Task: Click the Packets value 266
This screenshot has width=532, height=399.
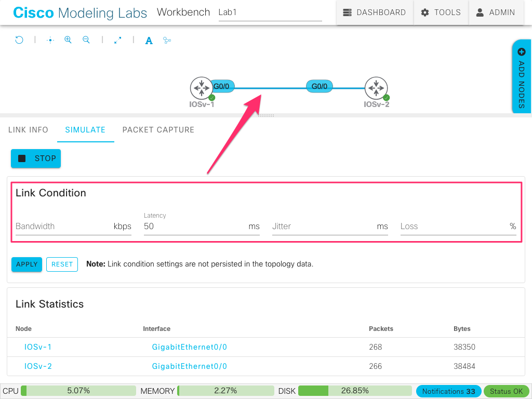Action: 376,366
